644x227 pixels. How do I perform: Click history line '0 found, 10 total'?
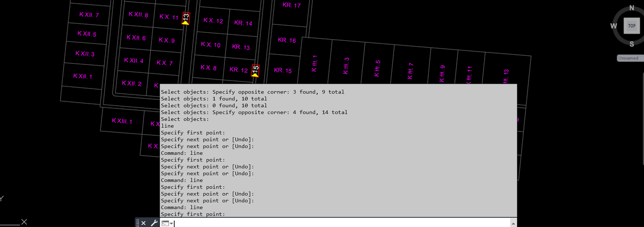[214, 106]
